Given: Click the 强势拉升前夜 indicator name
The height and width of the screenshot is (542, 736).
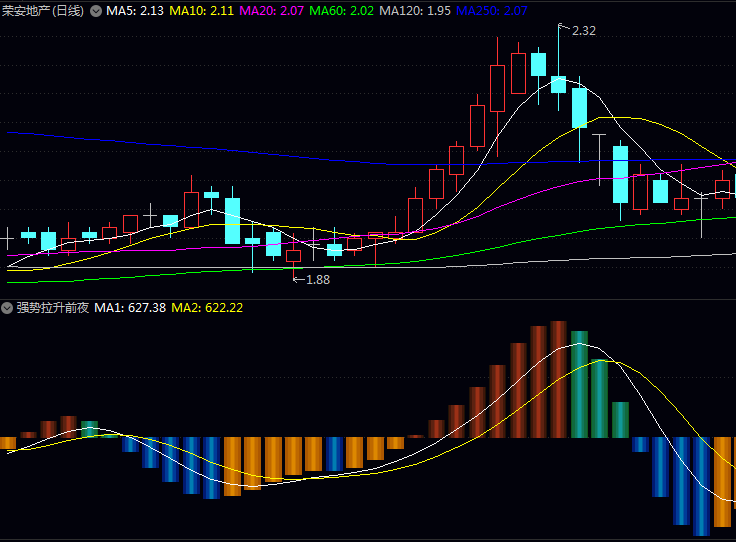Looking at the screenshot, I should [51, 308].
